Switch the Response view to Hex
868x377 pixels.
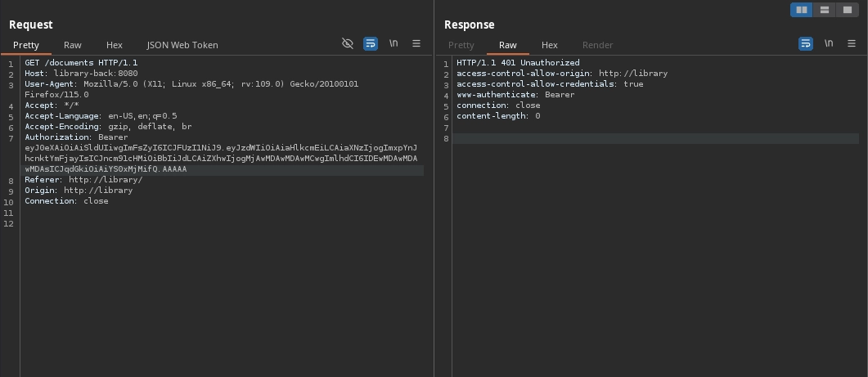(550, 45)
